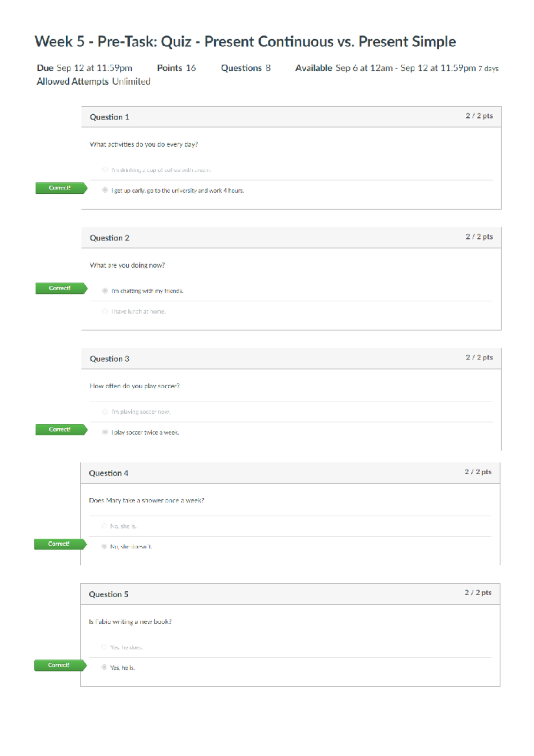
Task: Click the Question 3 header bar
Action: pyautogui.click(x=291, y=359)
